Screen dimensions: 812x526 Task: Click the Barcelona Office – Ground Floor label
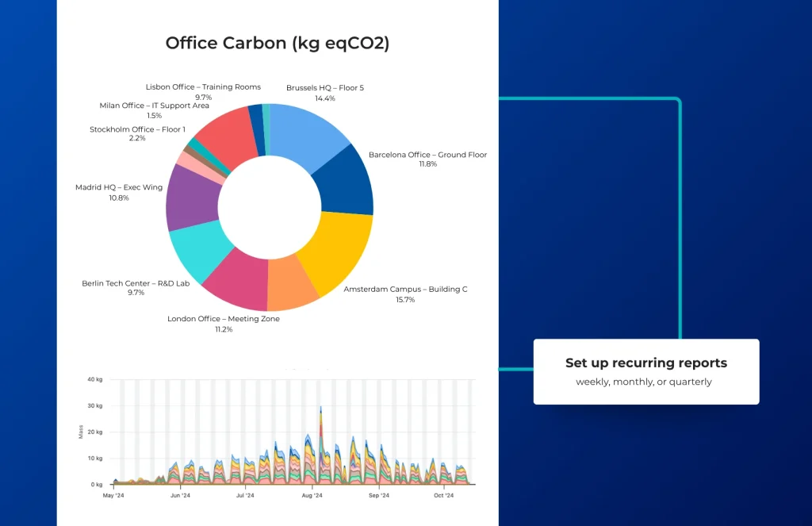[427, 155]
